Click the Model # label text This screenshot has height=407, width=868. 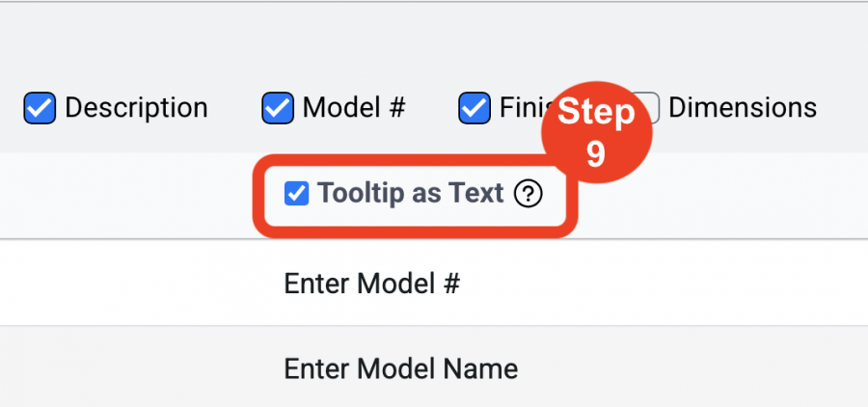[x=354, y=108]
